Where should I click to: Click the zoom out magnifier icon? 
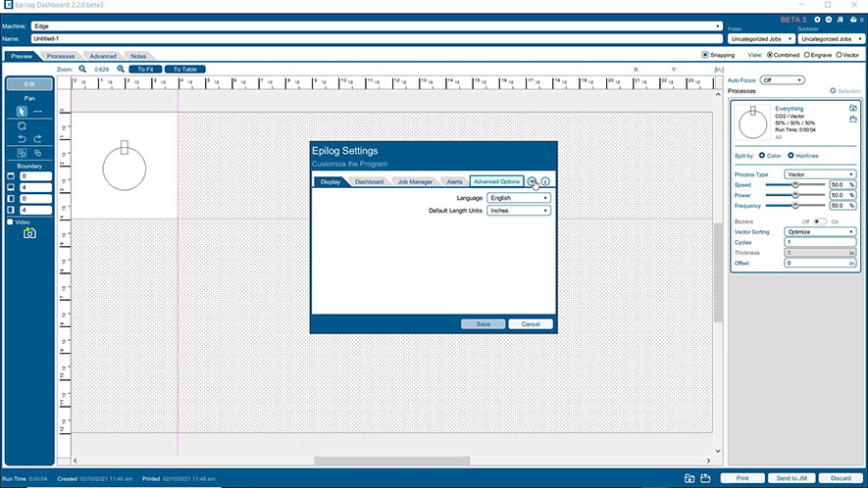point(82,70)
